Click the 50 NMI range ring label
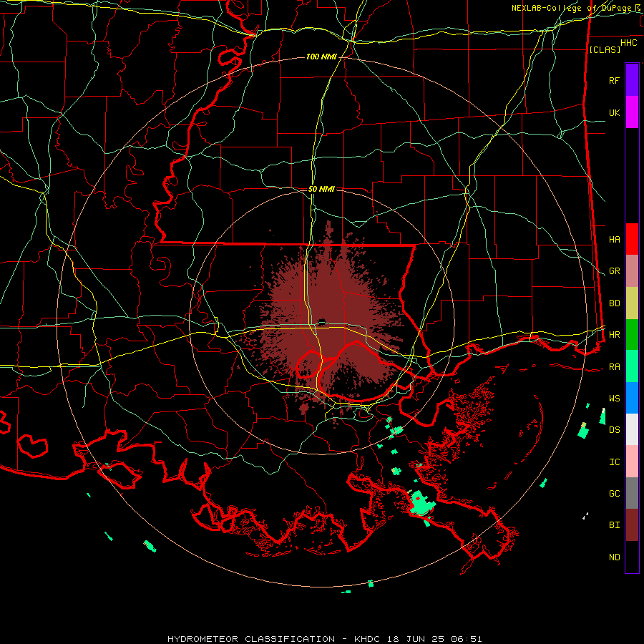 coord(321,189)
